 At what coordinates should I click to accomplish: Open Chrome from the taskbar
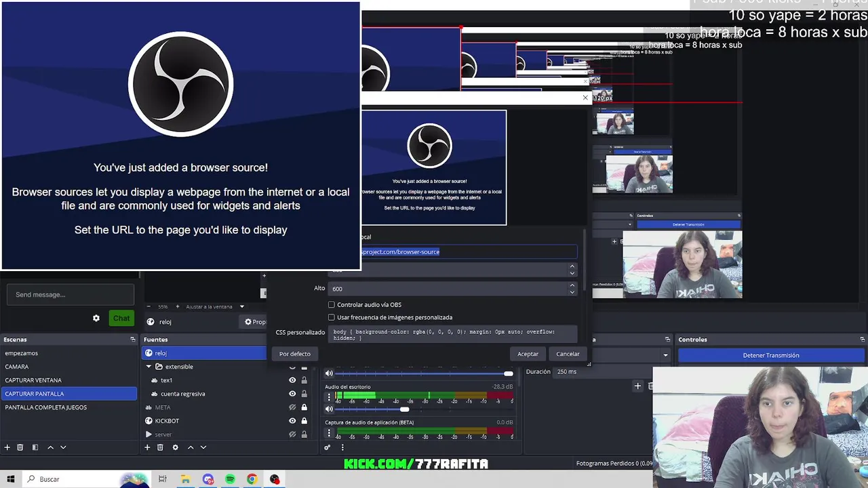coord(252,479)
